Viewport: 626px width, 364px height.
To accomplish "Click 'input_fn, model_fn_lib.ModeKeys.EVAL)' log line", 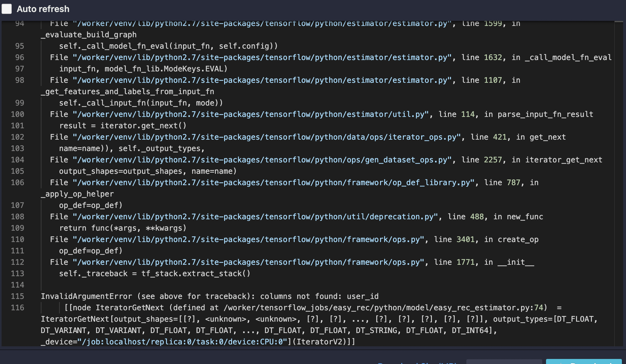I will [143, 69].
